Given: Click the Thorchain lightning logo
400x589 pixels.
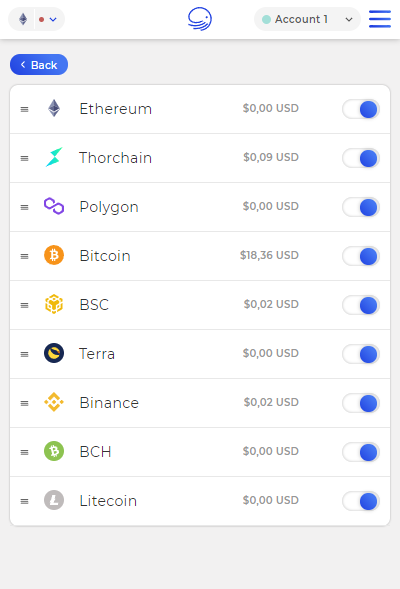Looking at the screenshot, I should click(x=54, y=157).
